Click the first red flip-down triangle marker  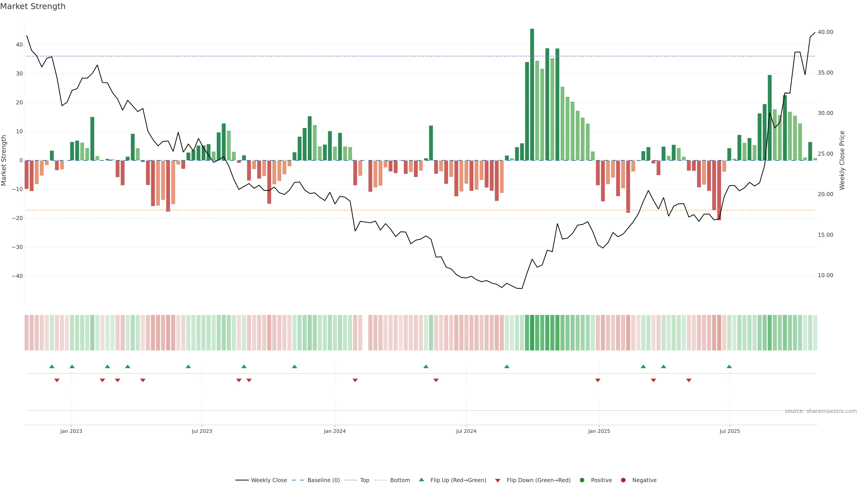point(57,380)
